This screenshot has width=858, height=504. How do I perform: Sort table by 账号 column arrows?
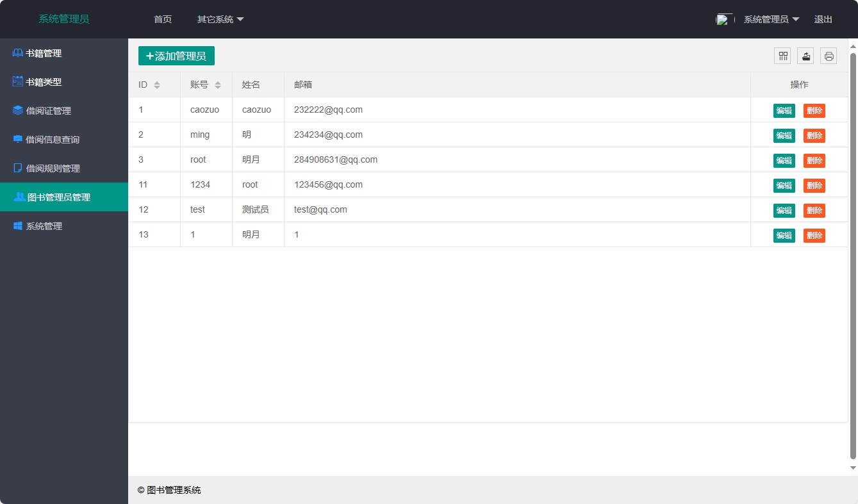218,85
